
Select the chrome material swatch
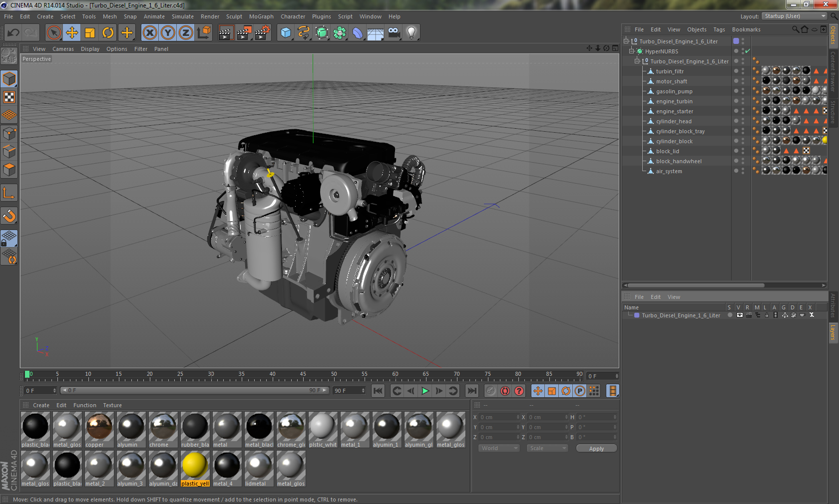point(163,430)
